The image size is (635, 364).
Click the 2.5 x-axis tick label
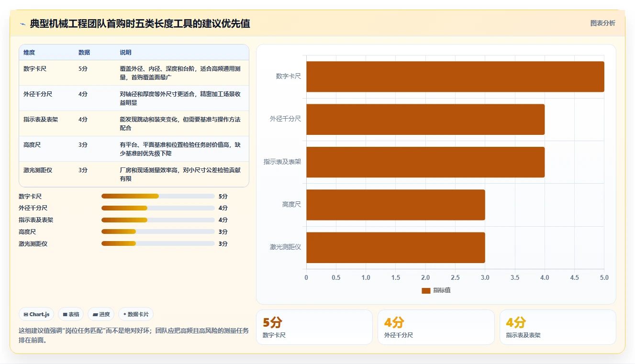click(x=455, y=277)
